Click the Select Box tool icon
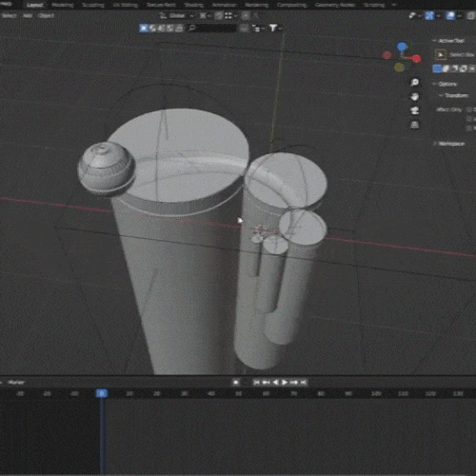Screen dimensions: 476x476 [x=441, y=54]
